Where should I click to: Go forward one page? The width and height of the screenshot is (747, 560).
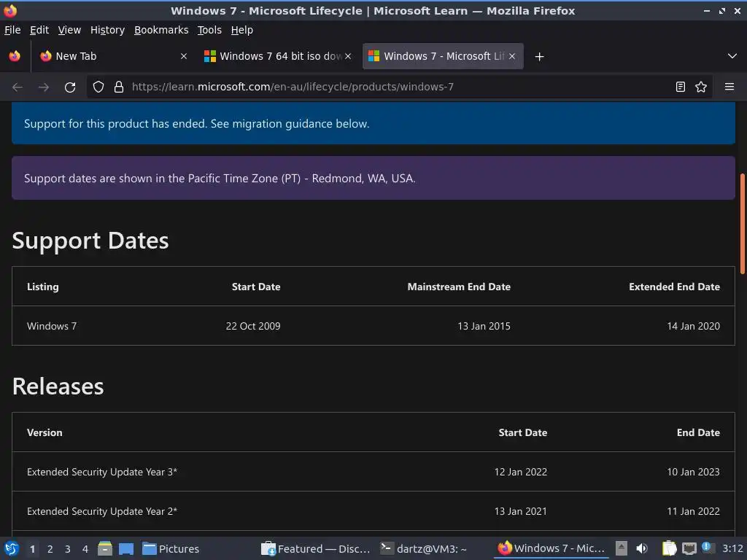click(44, 87)
